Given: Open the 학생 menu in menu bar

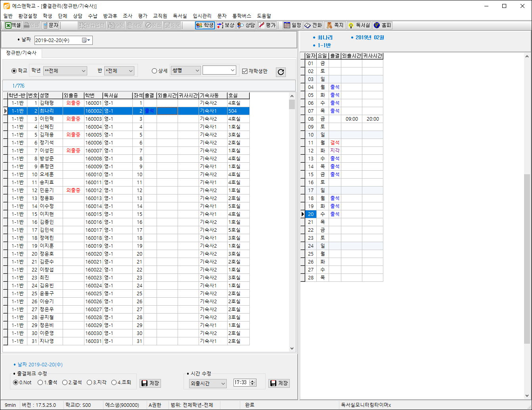Looking at the screenshot, I should coord(48,16).
